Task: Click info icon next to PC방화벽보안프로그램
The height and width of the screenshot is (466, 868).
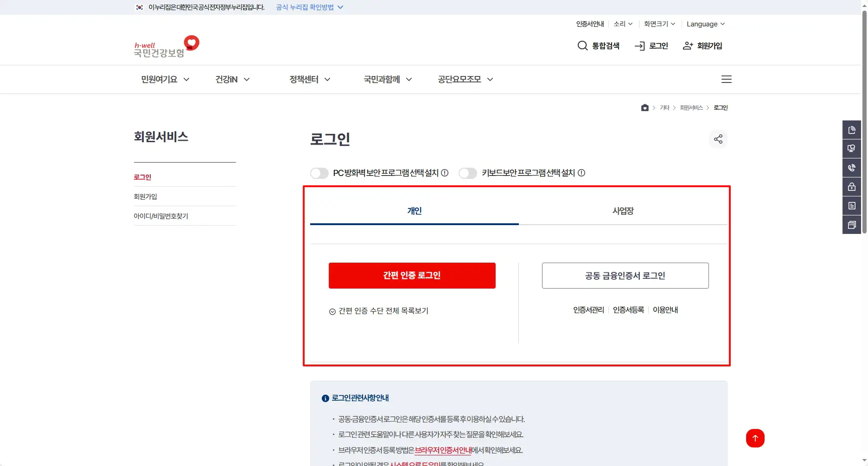Action: [445, 173]
